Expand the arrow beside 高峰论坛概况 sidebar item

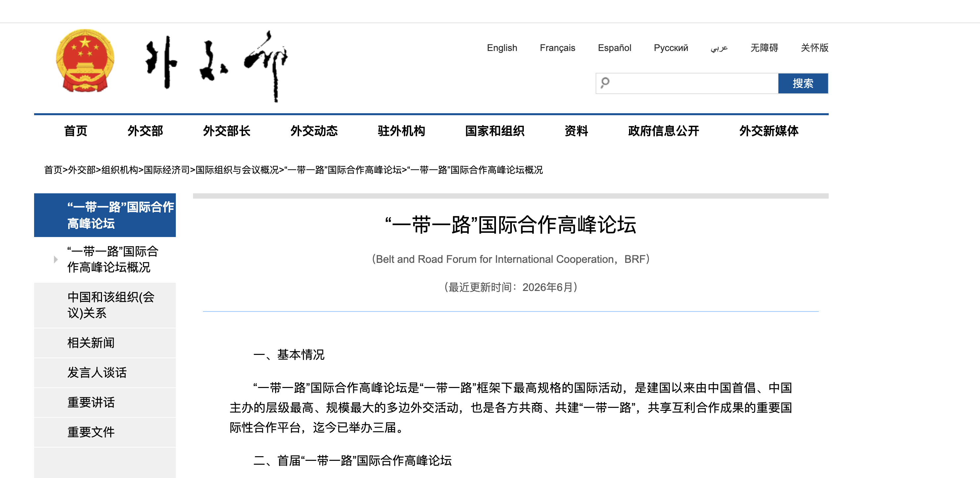tap(56, 259)
